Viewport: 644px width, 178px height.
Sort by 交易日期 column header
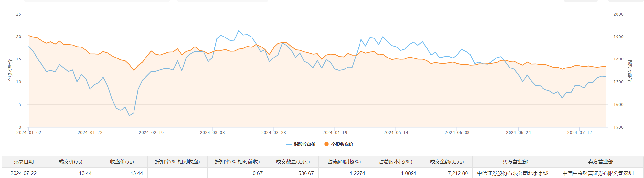point(24,162)
